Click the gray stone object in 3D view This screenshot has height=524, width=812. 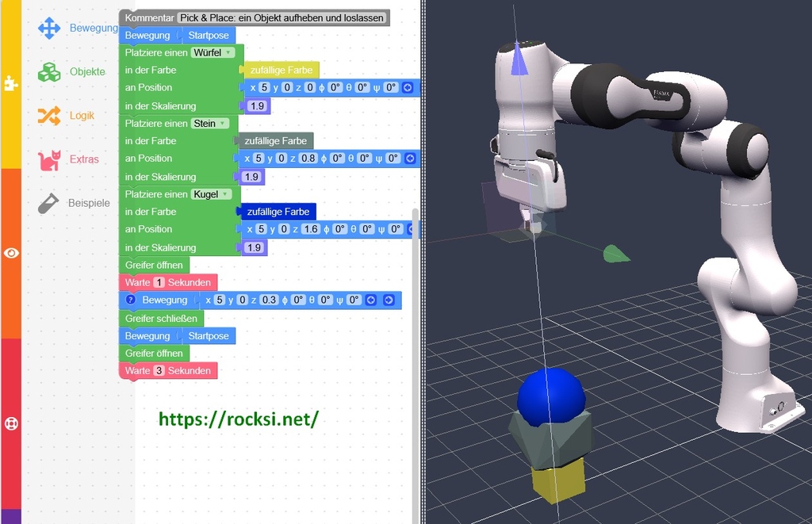pyautogui.click(x=550, y=440)
